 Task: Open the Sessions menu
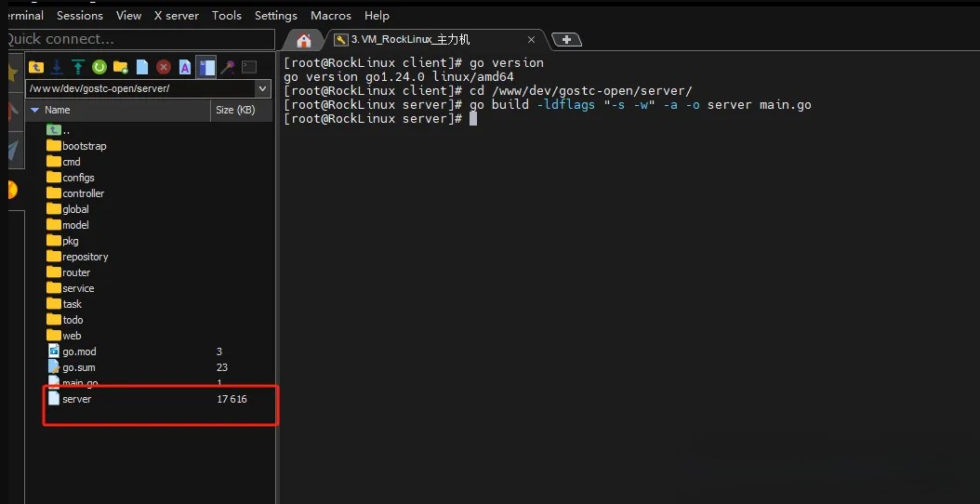click(x=80, y=15)
